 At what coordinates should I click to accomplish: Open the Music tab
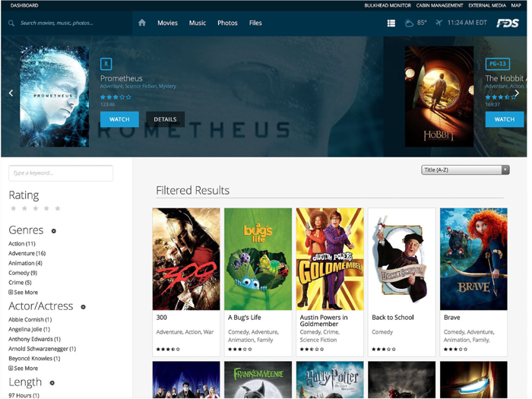tap(198, 23)
